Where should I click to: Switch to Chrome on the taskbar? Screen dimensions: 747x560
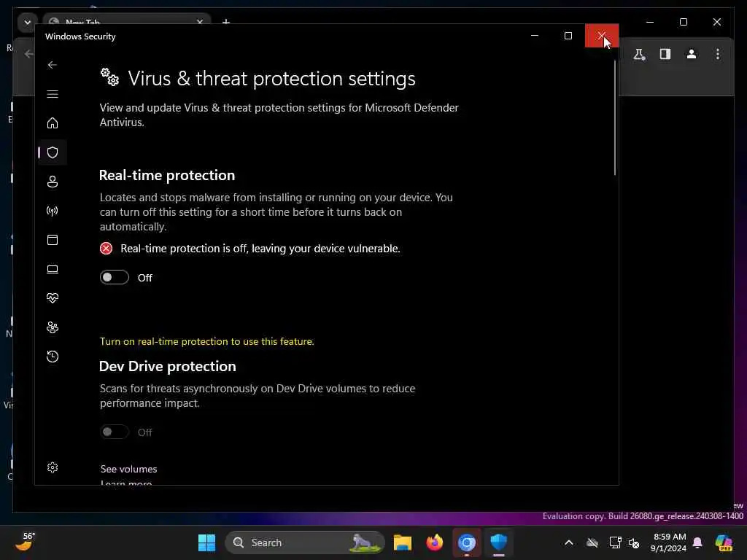click(x=466, y=542)
